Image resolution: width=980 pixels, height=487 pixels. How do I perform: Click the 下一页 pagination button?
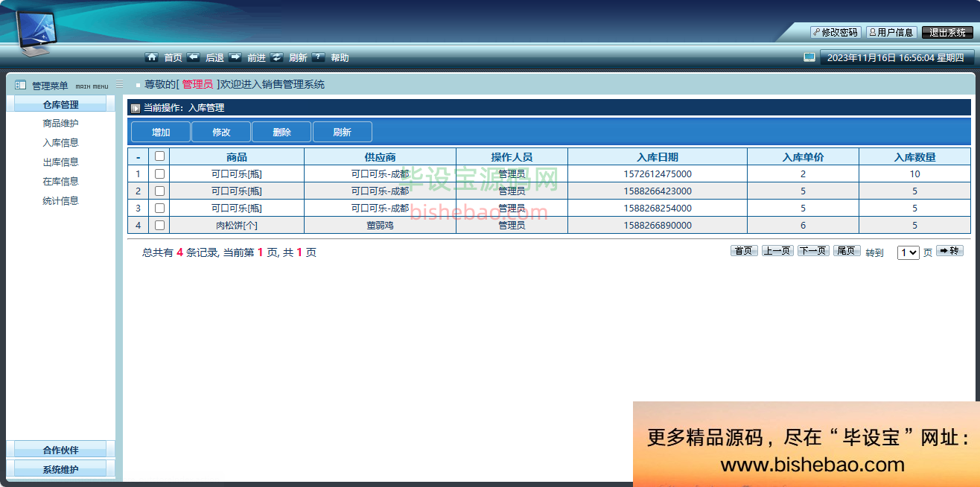[813, 251]
